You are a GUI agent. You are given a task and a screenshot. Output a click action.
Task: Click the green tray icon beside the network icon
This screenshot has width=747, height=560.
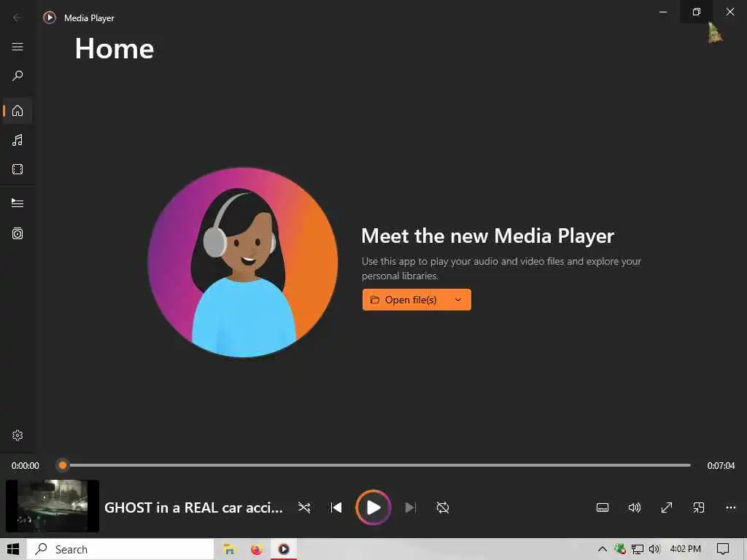click(620, 549)
